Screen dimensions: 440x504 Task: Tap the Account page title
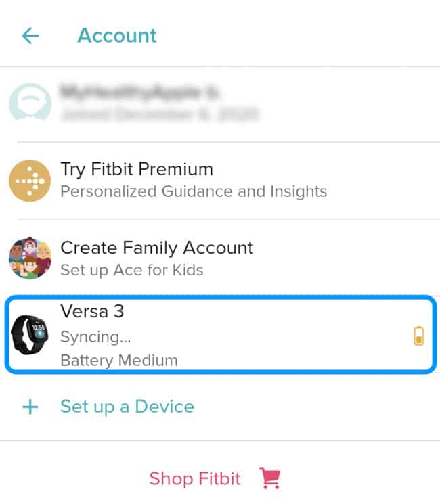[x=117, y=36]
